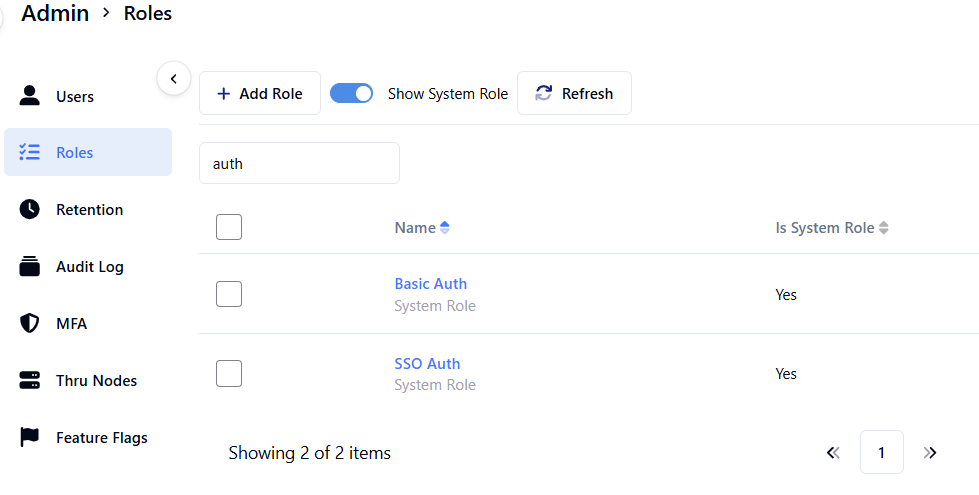Open the Audit Log menu item
This screenshot has width=979, height=495.
tap(89, 267)
